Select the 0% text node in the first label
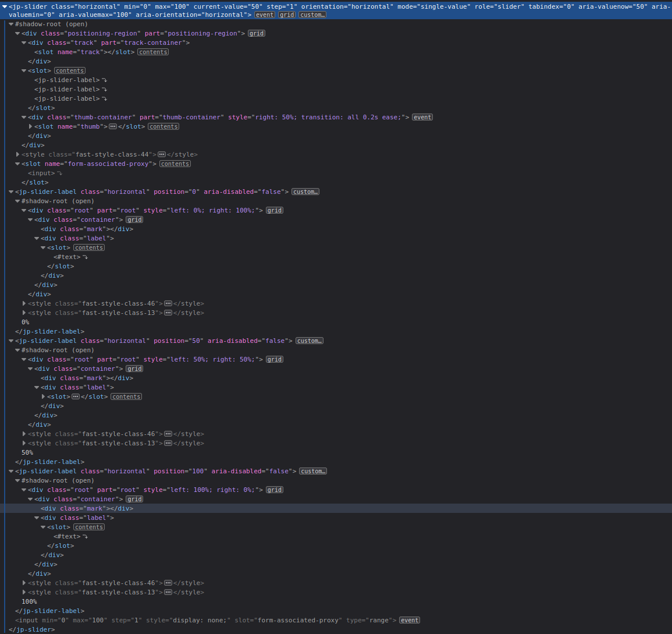 25,322
